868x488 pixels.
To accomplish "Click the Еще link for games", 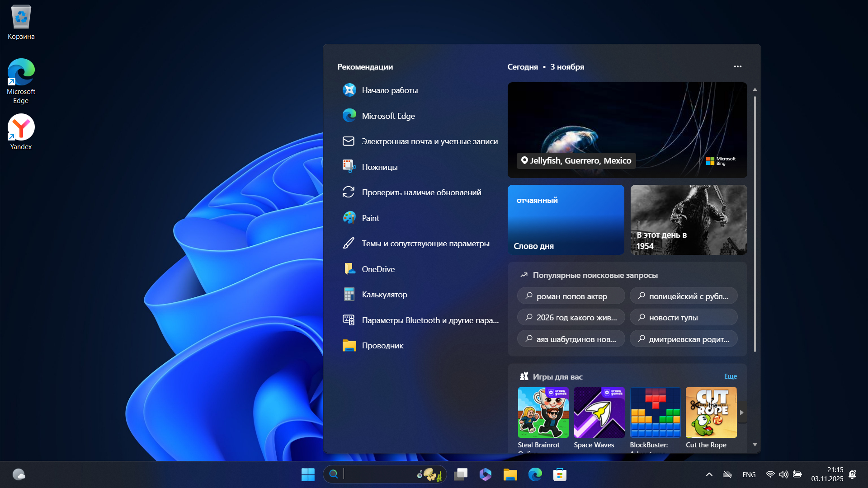I will tap(730, 376).
